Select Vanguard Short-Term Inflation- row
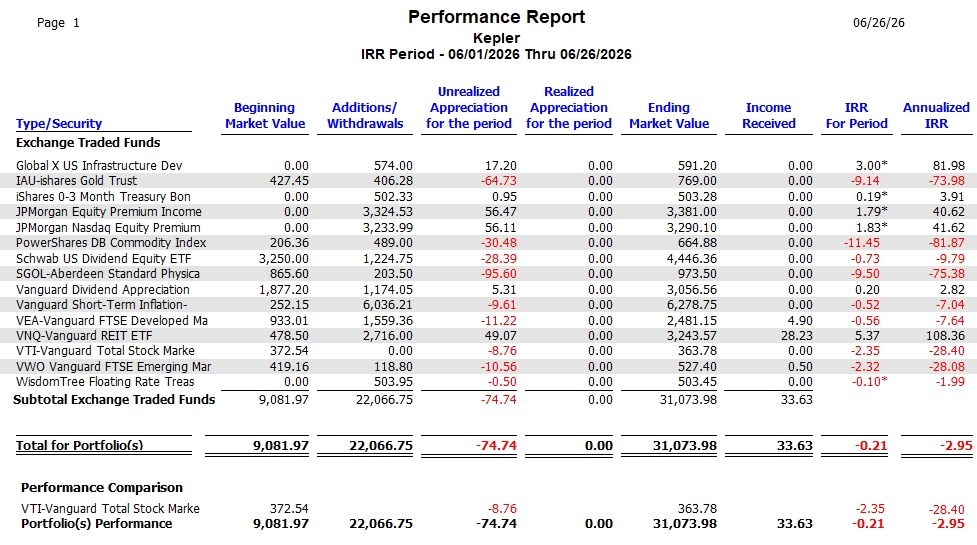The height and width of the screenshot is (545, 977). [x=488, y=305]
